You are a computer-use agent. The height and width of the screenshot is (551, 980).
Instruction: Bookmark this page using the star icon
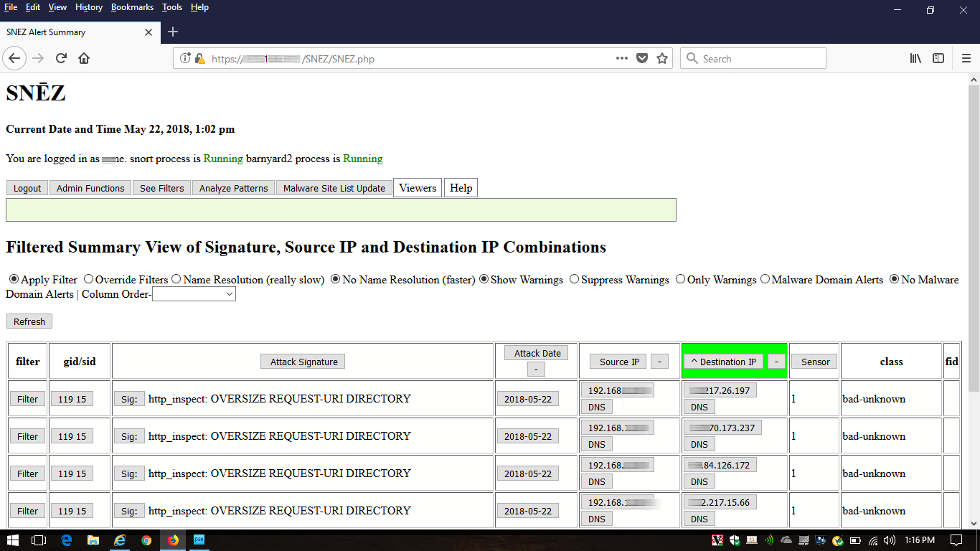point(661,58)
